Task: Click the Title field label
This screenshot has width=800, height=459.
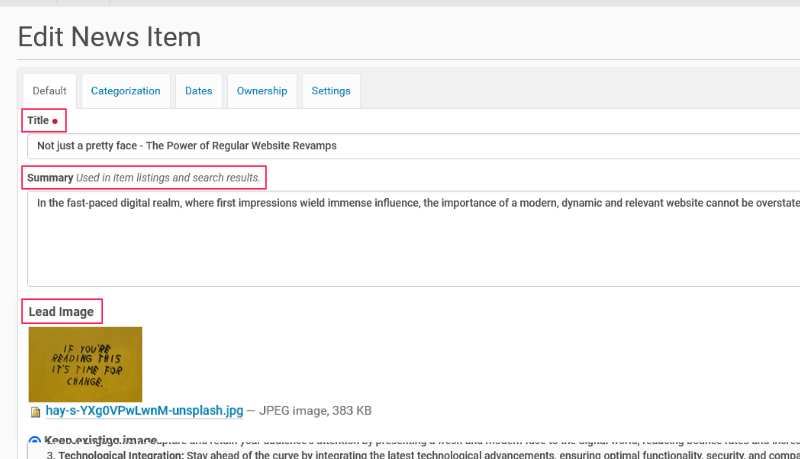Action: tap(38, 120)
